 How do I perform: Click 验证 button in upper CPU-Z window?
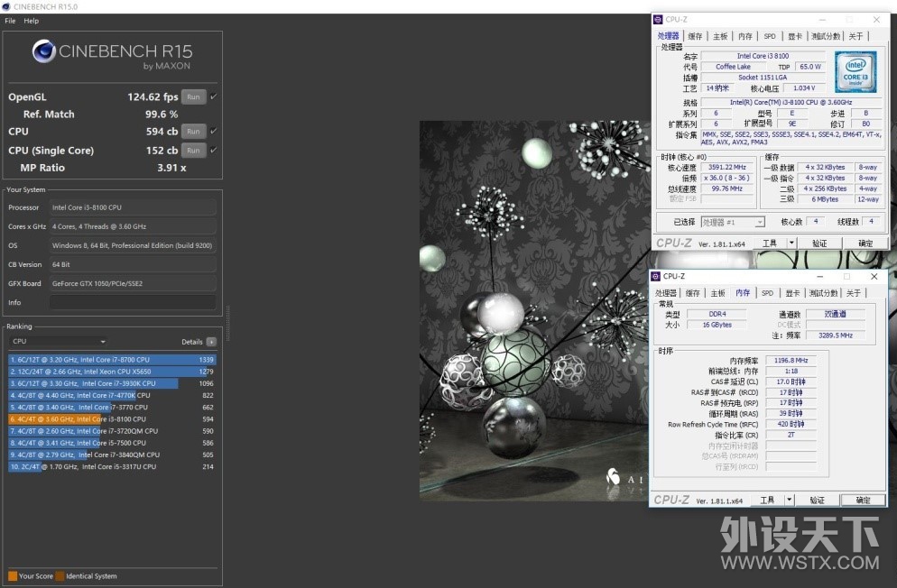tap(819, 243)
